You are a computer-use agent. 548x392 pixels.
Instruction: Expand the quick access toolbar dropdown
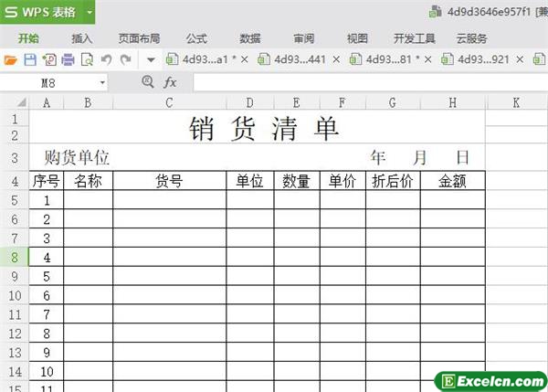pyautogui.click(x=151, y=60)
